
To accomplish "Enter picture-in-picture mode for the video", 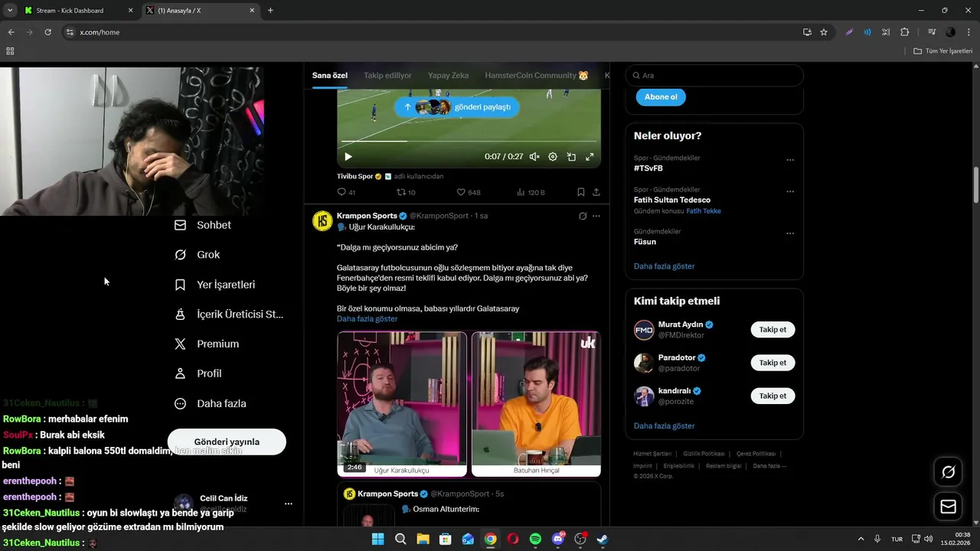I will pyautogui.click(x=571, y=157).
